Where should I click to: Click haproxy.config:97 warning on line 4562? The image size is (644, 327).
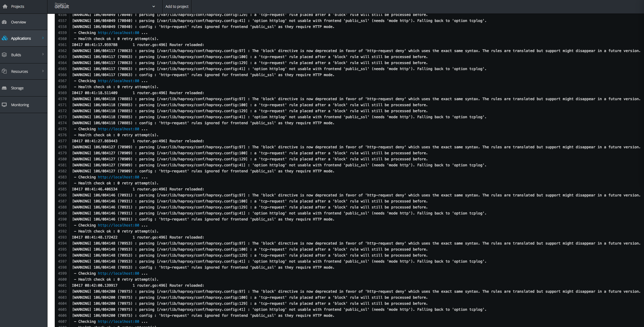tap(356, 51)
